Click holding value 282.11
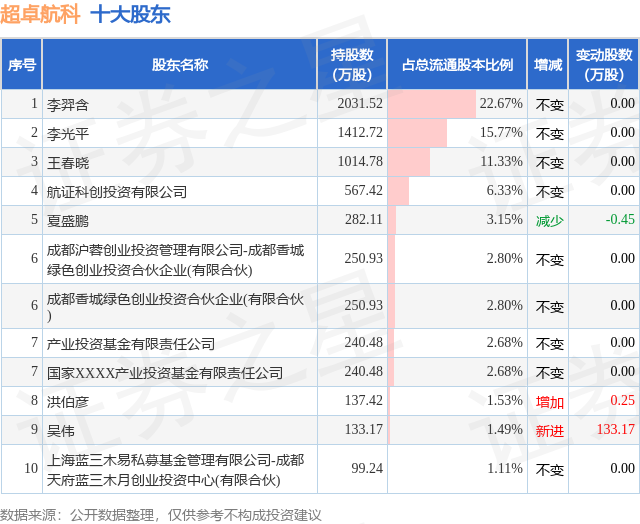This screenshot has height=524, width=640. [363, 219]
